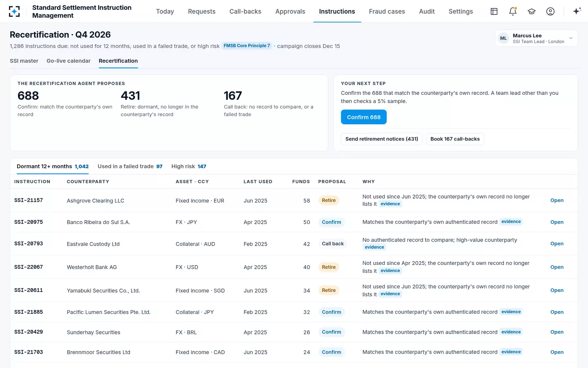The height and width of the screenshot is (368, 588).
Task: Book the 167 call-backs
Action: point(455,139)
